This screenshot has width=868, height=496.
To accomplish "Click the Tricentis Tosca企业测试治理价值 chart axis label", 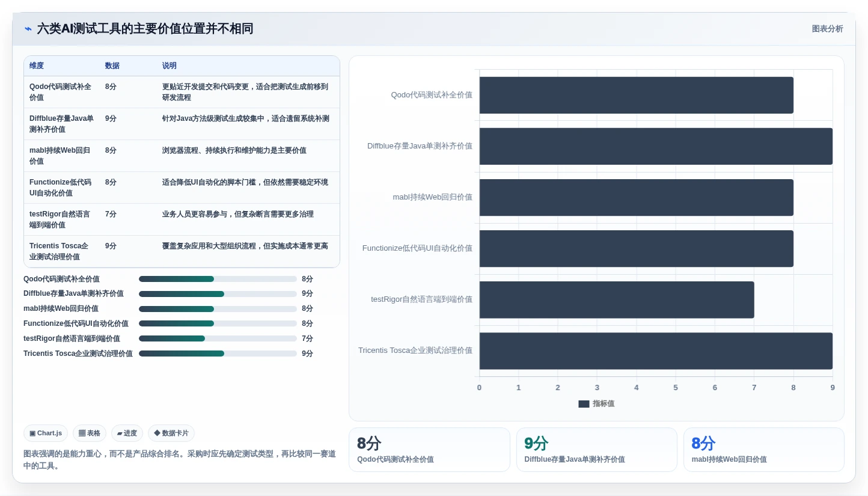I will pos(415,351).
